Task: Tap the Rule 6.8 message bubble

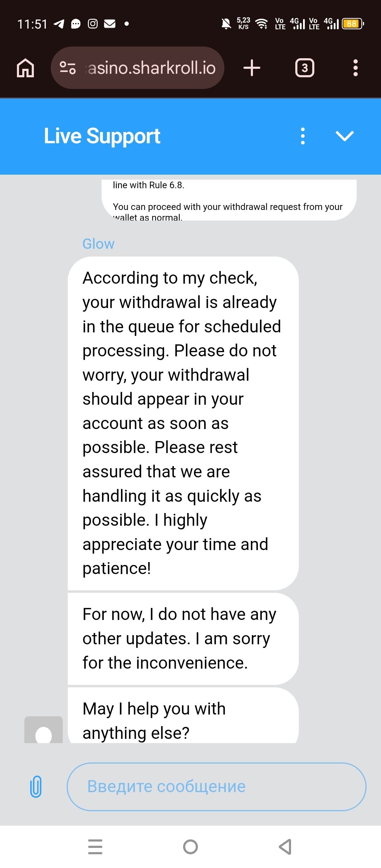Action: pos(229,200)
